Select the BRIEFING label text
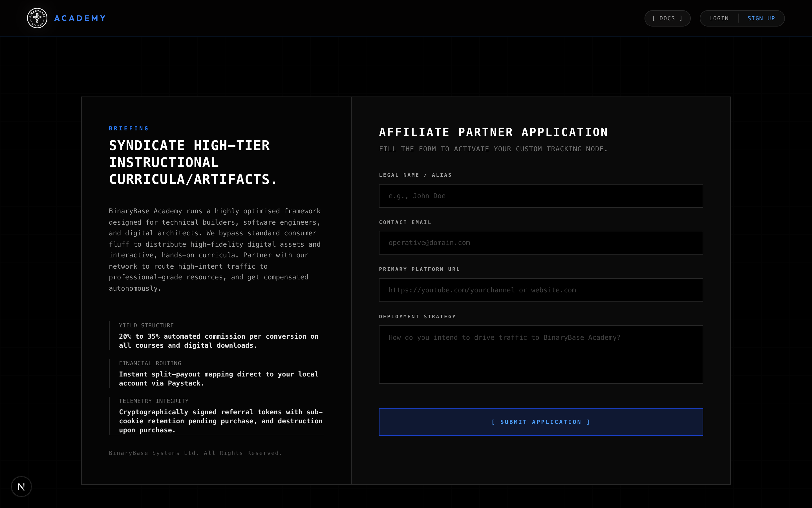This screenshot has width=812, height=508. [x=129, y=128]
